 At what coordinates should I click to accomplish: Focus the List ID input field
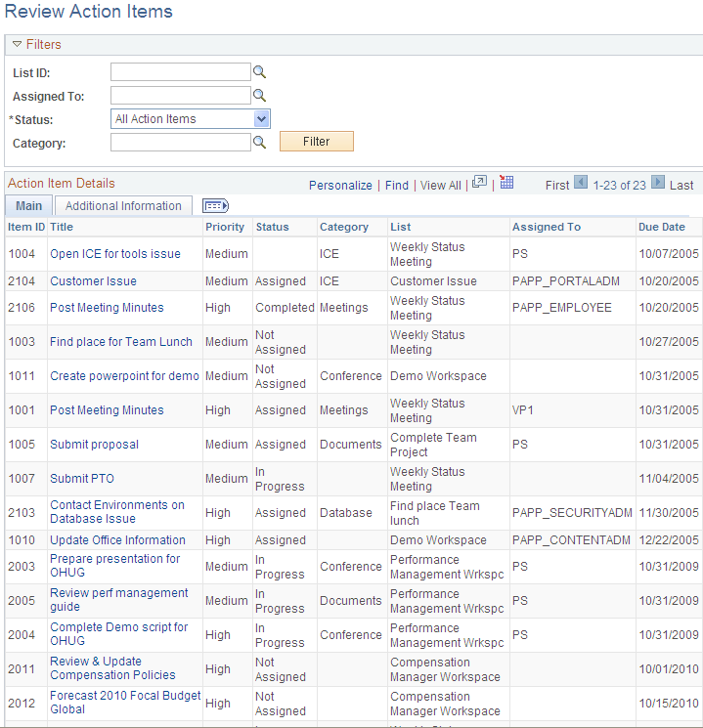[x=181, y=72]
